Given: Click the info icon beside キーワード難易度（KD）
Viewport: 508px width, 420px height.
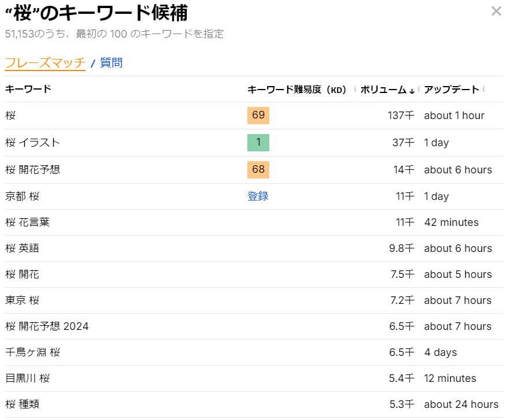Looking at the screenshot, I should (x=355, y=90).
